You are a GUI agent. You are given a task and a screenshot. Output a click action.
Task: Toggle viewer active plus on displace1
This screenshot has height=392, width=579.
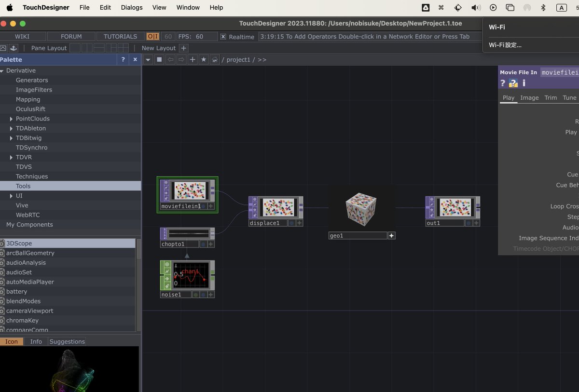300,223
